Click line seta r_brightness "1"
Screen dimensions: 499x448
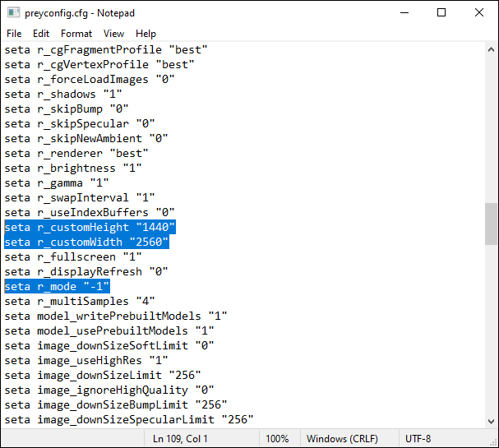(73, 168)
